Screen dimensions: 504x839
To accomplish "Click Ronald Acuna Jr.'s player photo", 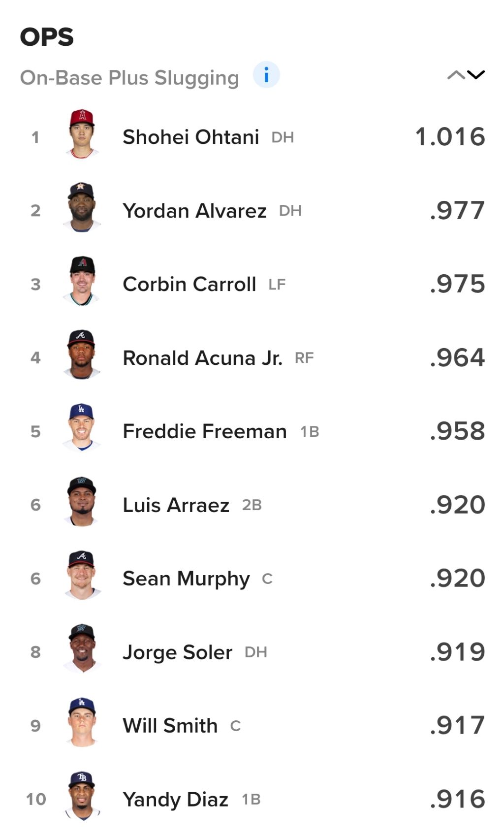I will 82,355.
